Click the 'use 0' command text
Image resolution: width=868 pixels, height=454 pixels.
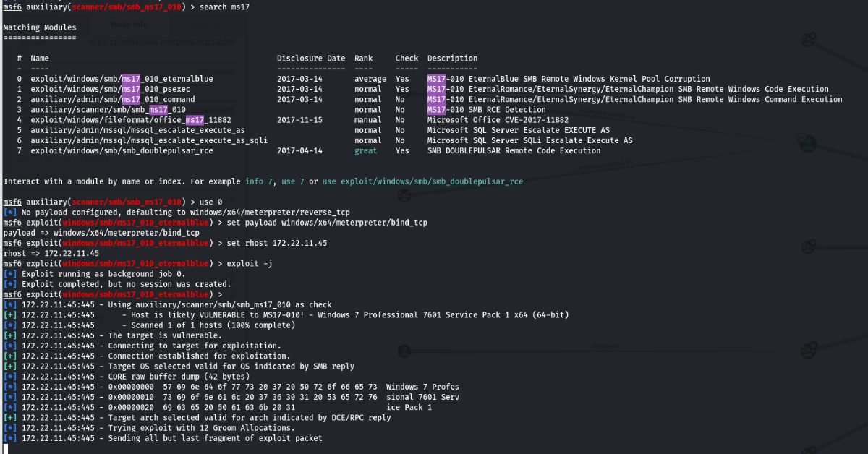coord(211,202)
